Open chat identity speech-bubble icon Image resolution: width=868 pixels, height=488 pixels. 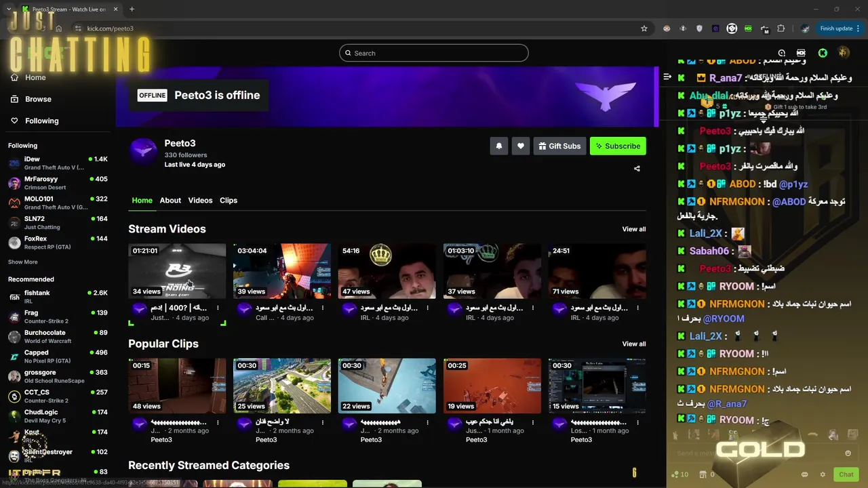[x=805, y=474]
